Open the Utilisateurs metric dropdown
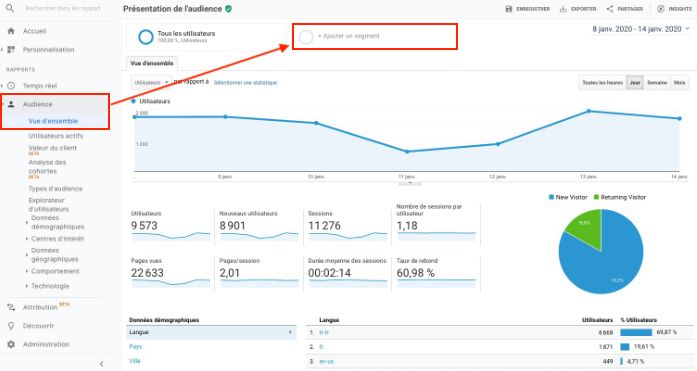 click(x=151, y=83)
